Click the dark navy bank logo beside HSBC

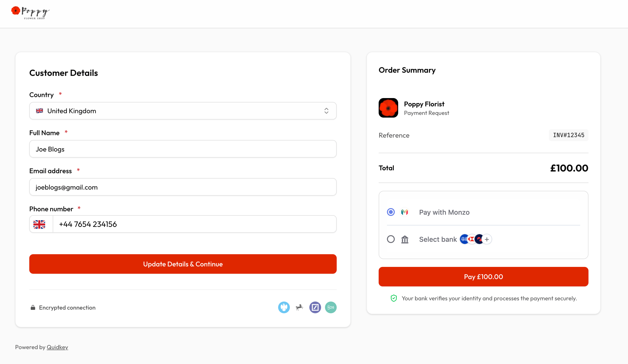point(479,239)
